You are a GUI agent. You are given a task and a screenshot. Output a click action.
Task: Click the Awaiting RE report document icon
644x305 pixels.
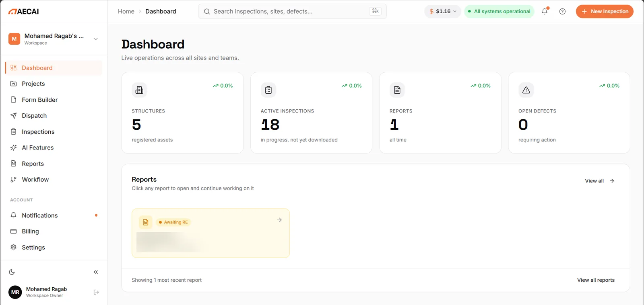pos(146,222)
